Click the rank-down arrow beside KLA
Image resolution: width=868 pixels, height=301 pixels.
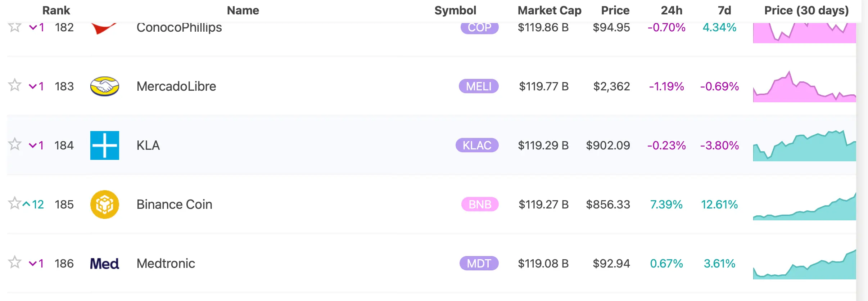coord(33,145)
